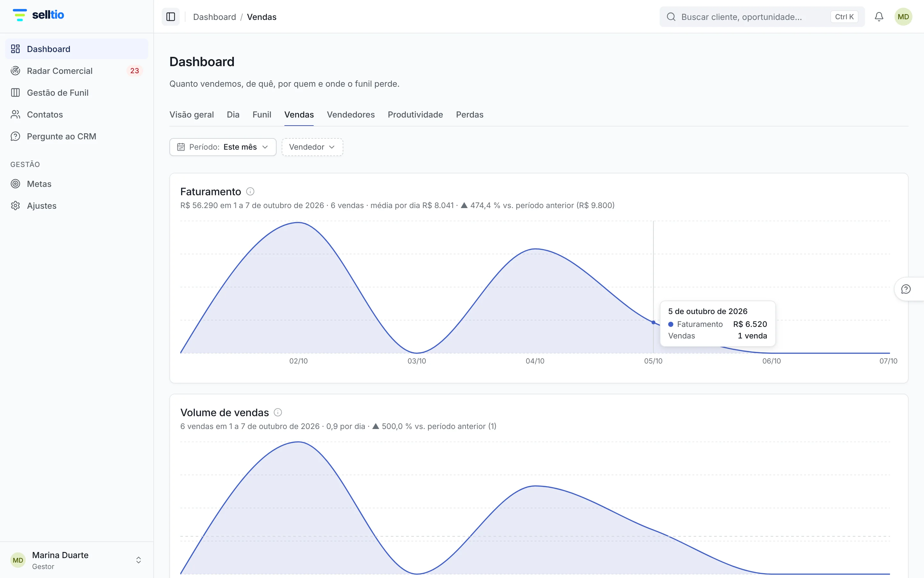
Task: Show info for Volume de vendas chart
Action: click(x=278, y=412)
